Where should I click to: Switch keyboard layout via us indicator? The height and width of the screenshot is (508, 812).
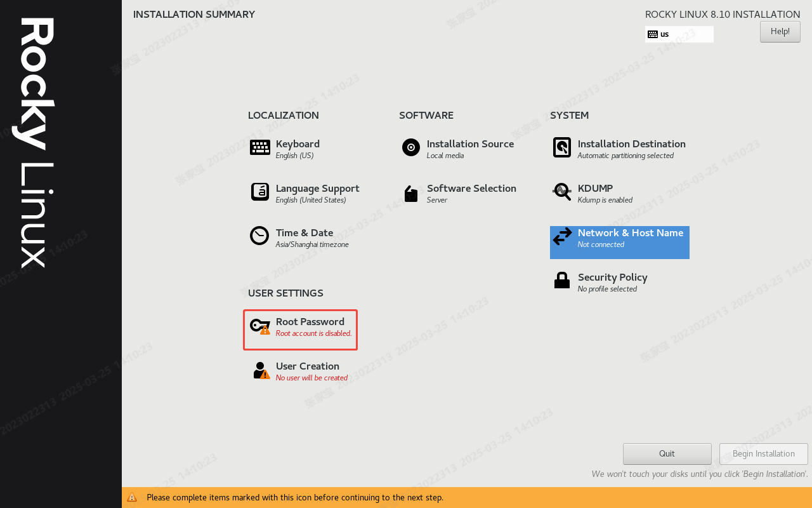pos(679,34)
